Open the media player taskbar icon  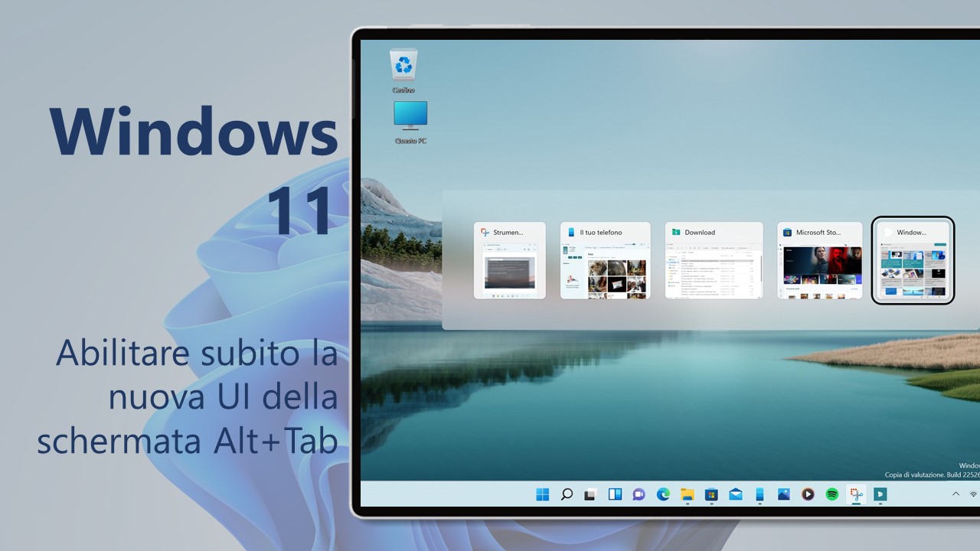(808, 494)
